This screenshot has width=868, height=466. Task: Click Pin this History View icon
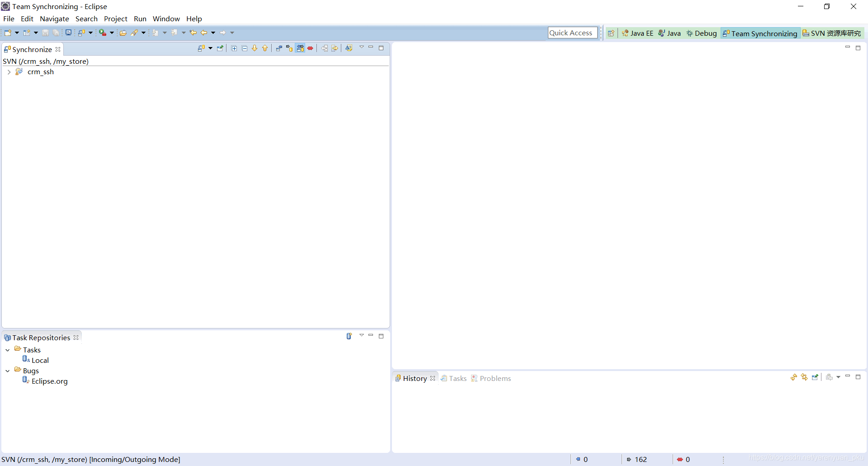815,377
